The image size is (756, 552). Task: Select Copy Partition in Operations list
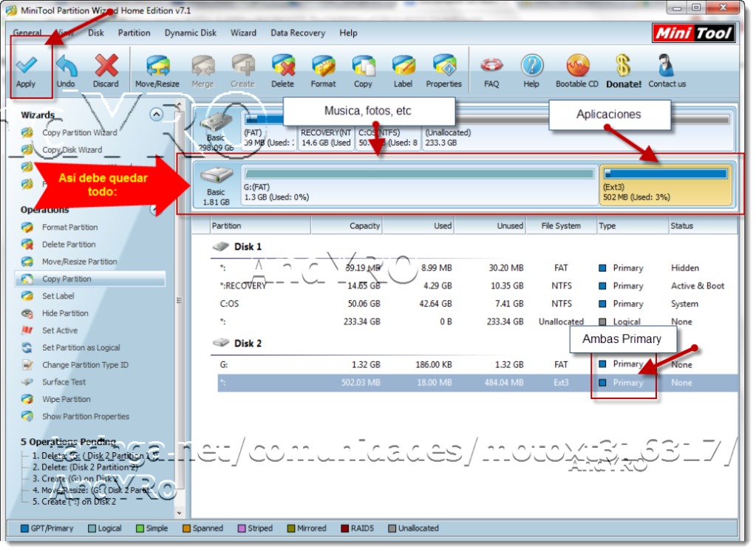pyautogui.click(x=89, y=279)
